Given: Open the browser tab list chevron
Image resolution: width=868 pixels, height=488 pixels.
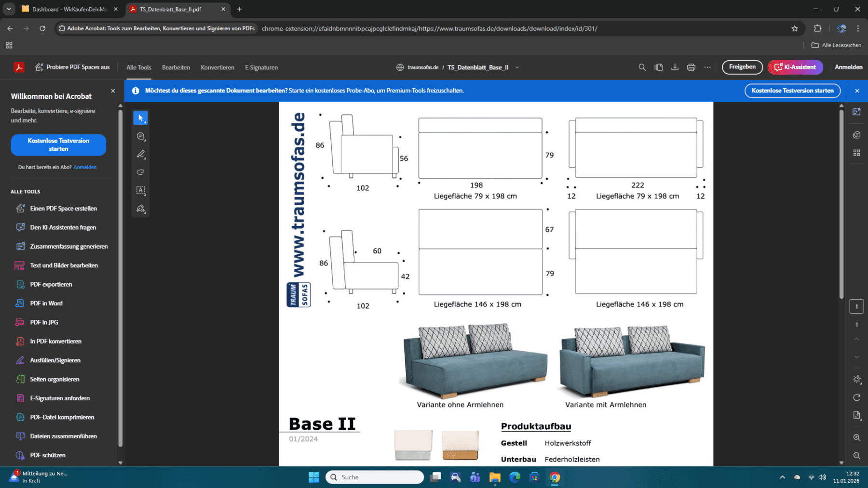Looking at the screenshot, I should (9, 9).
